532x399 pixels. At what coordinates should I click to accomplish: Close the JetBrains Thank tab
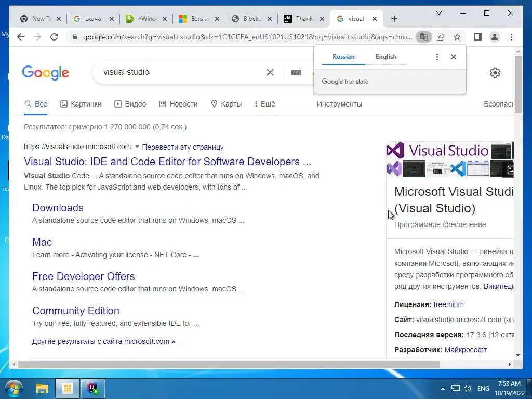322,19
